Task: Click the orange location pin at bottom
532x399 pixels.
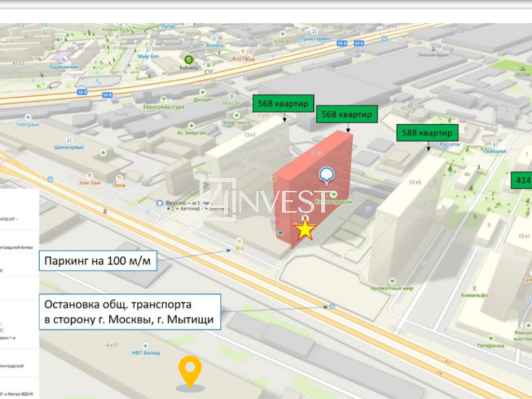Action: click(191, 371)
